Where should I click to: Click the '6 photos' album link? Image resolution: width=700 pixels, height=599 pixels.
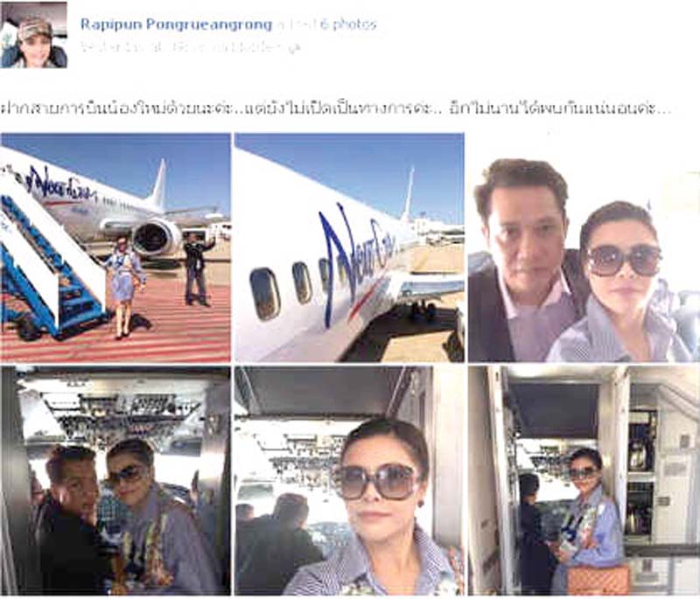coord(348,24)
